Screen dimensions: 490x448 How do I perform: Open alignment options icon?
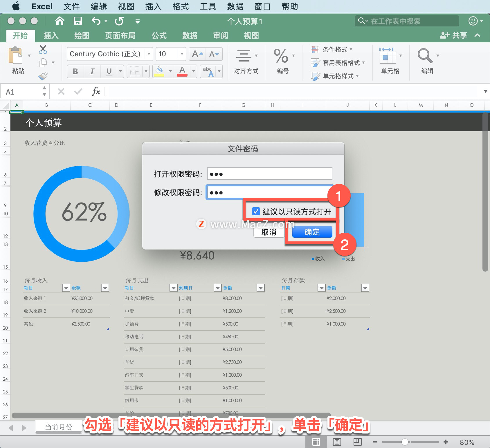tap(244, 56)
